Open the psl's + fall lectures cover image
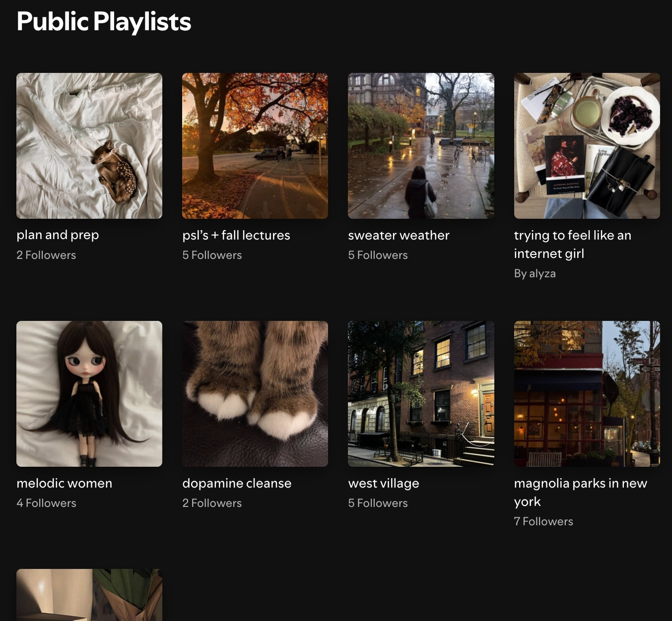 point(255,146)
